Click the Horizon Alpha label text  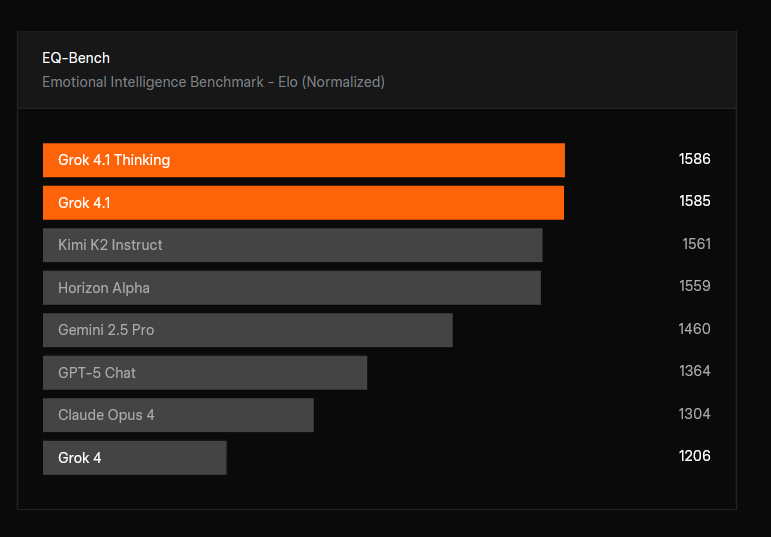click(104, 288)
